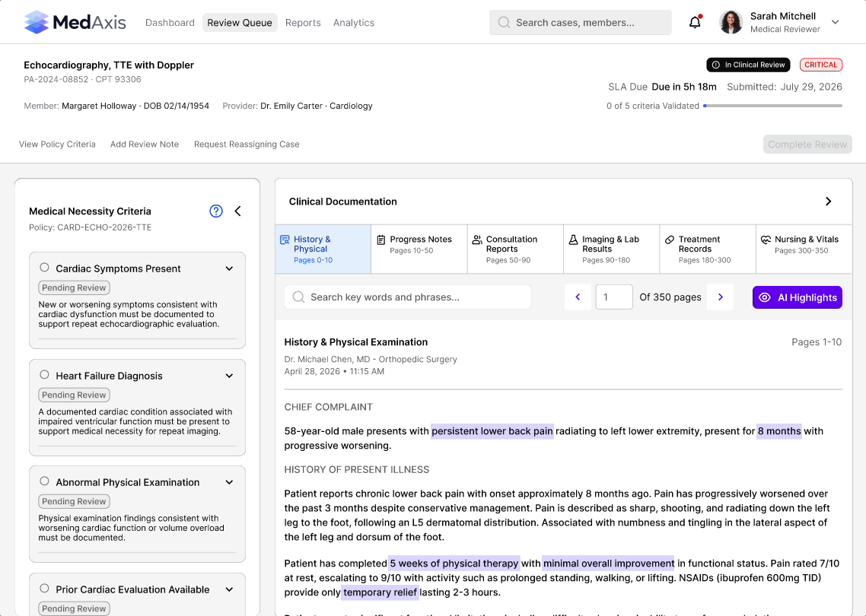Image resolution: width=866 pixels, height=616 pixels.
Task: Click the In Clinical Review status badge
Action: [748, 65]
